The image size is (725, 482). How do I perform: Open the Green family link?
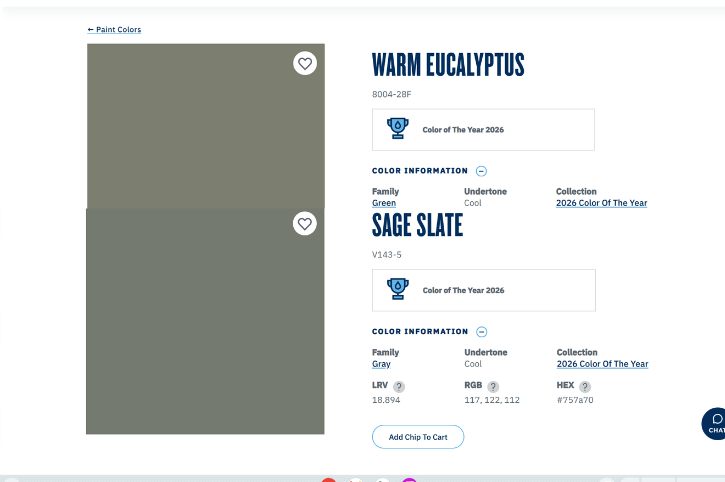pyautogui.click(x=384, y=203)
